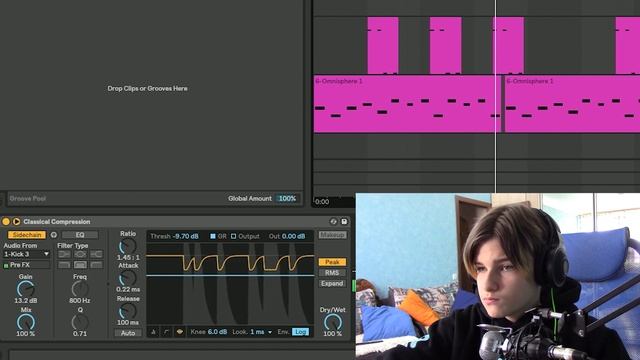Click the 0:00 time ruler marker
The image size is (640, 360).
coord(322,202)
